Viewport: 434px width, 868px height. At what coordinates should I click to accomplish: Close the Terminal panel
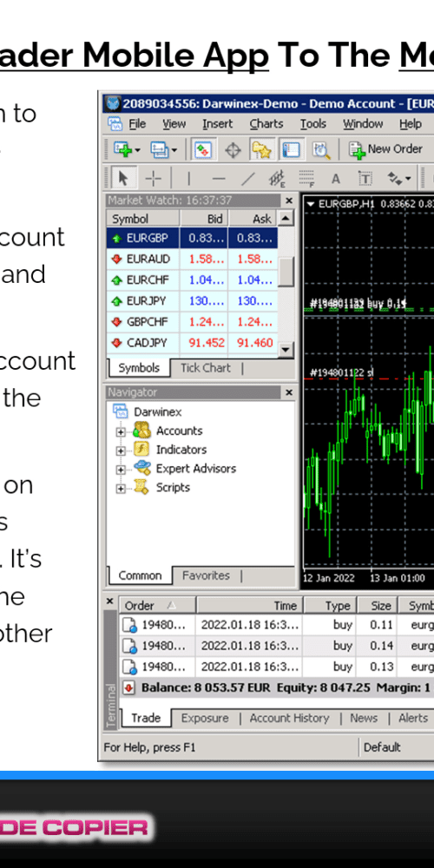pos(109,602)
